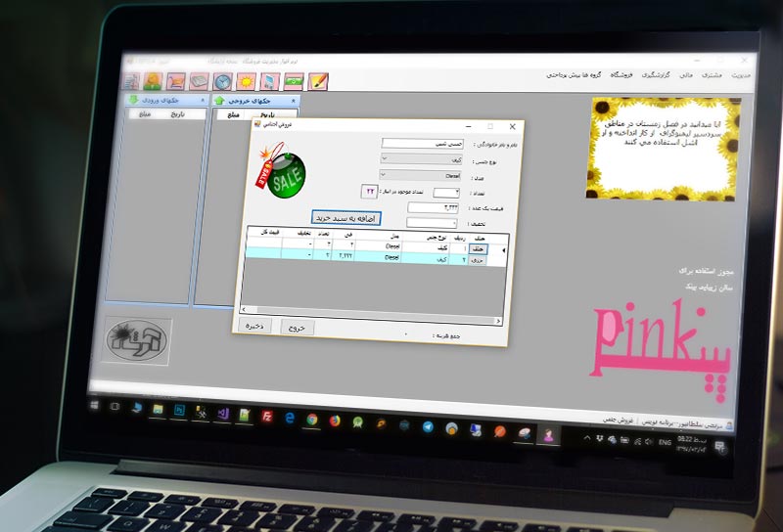The image size is (783, 532).
Task: Click the green money toolbar icon
Action: point(295,82)
